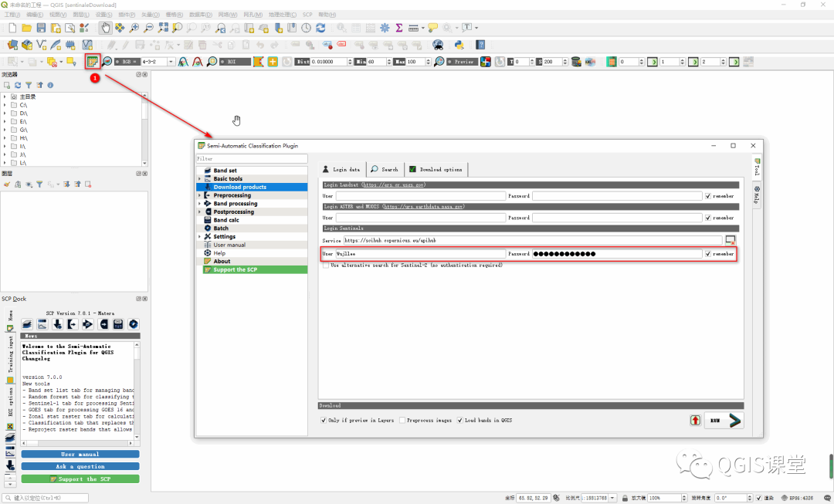Click the reset Sentinel service icon
The width and height of the screenshot is (834, 504).
pos(731,240)
